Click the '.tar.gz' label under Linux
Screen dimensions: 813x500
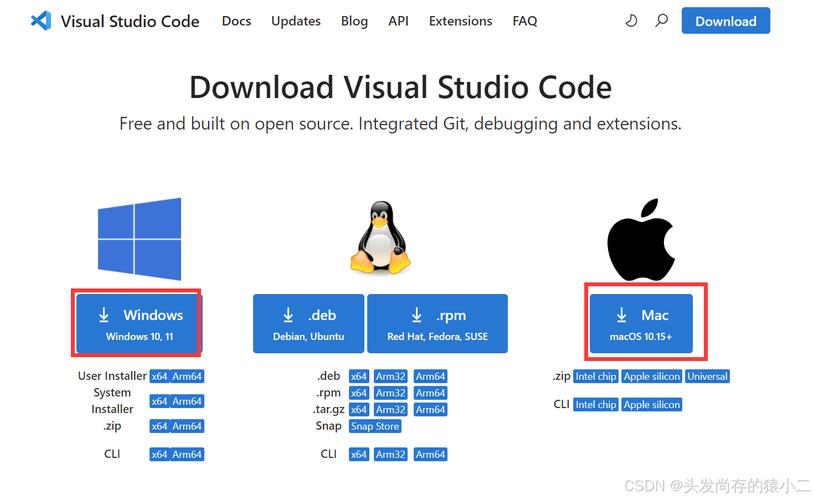tap(329, 409)
